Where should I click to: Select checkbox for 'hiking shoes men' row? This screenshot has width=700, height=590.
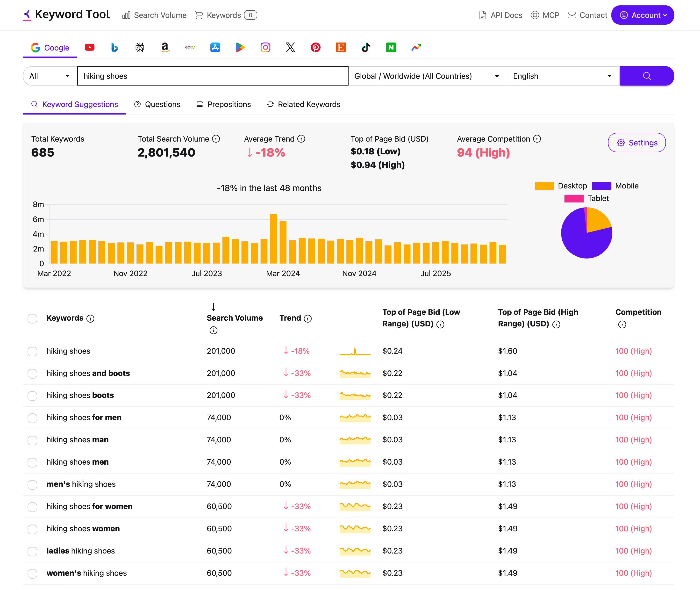click(32, 462)
